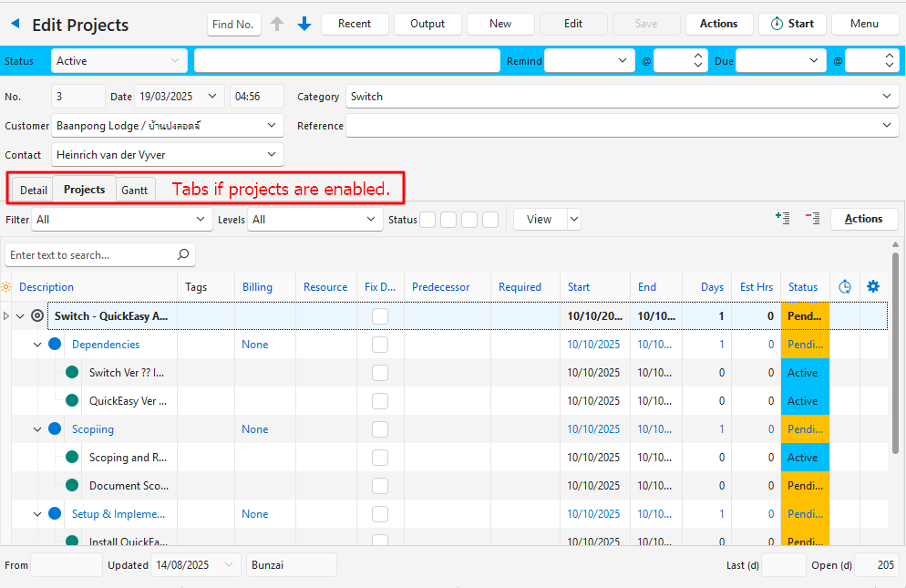Viewport: 906px width, 588px height.
Task: Click the orange Pending status cell for Scopiing
Action: coord(804,429)
